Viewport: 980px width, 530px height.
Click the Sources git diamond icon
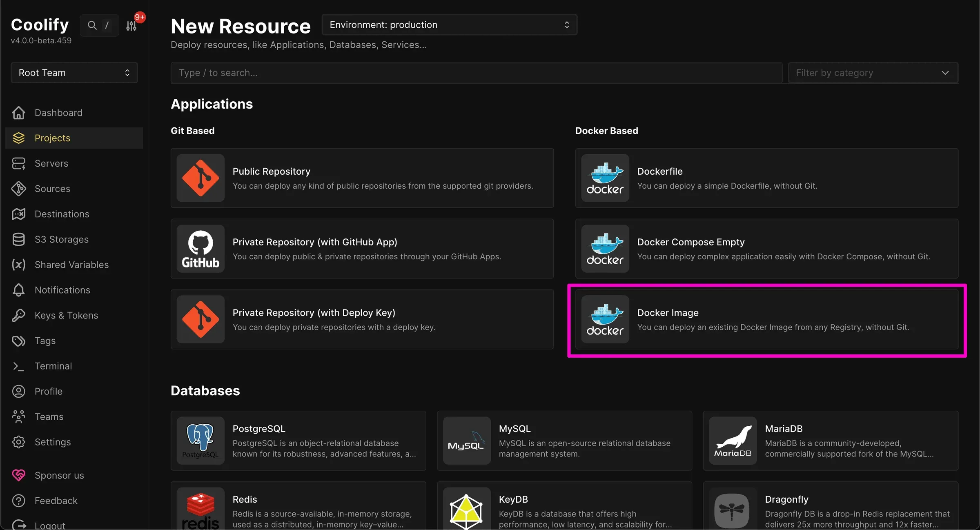click(19, 189)
